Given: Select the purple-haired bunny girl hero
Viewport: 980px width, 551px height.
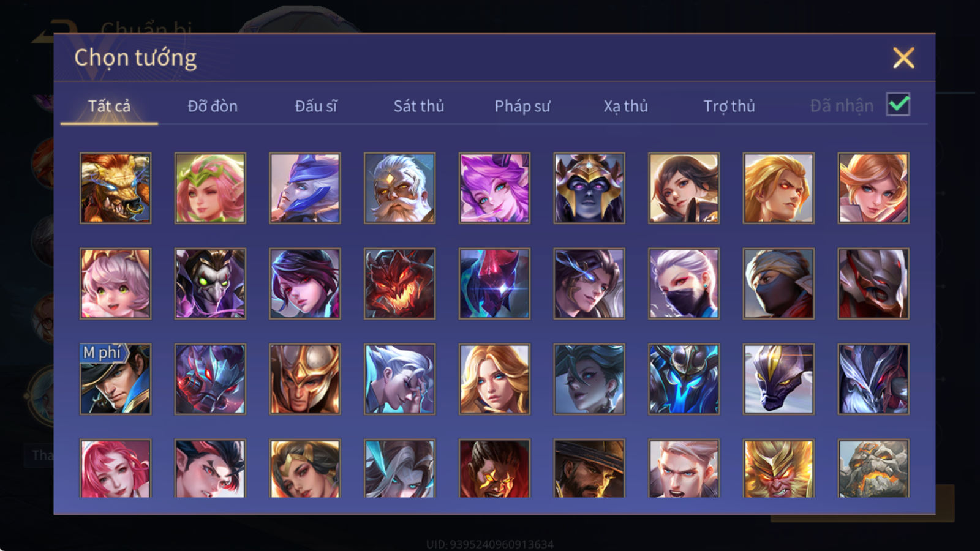Looking at the screenshot, I should 494,188.
